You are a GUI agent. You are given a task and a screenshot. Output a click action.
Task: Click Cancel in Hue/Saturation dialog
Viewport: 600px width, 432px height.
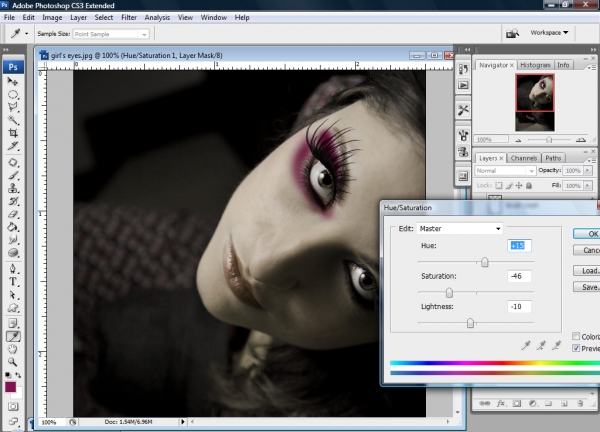point(587,250)
